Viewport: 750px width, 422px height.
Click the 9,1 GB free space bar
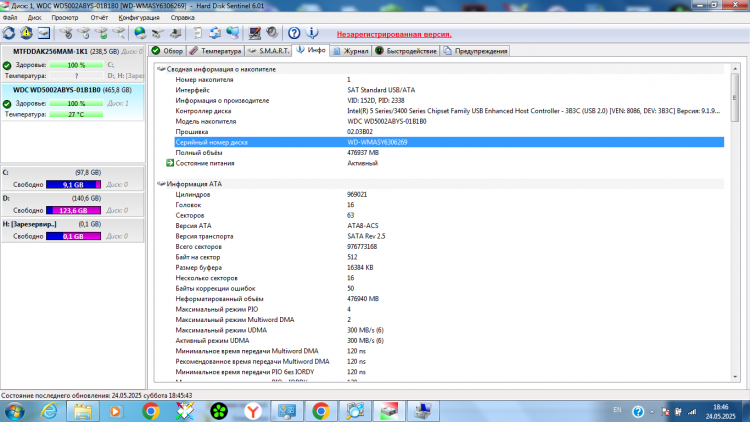pos(73,185)
